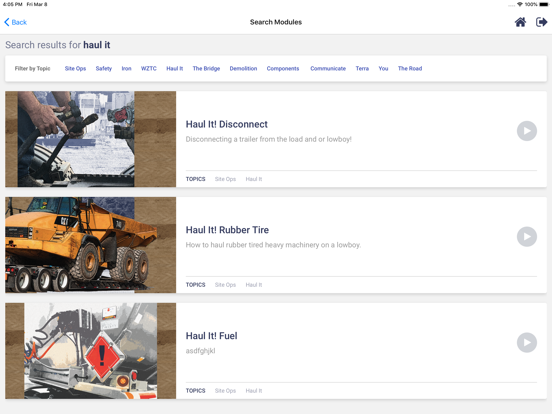Click Haul It tag under Fuel module
Screen dimensions: 552x414
click(x=254, y=390)
